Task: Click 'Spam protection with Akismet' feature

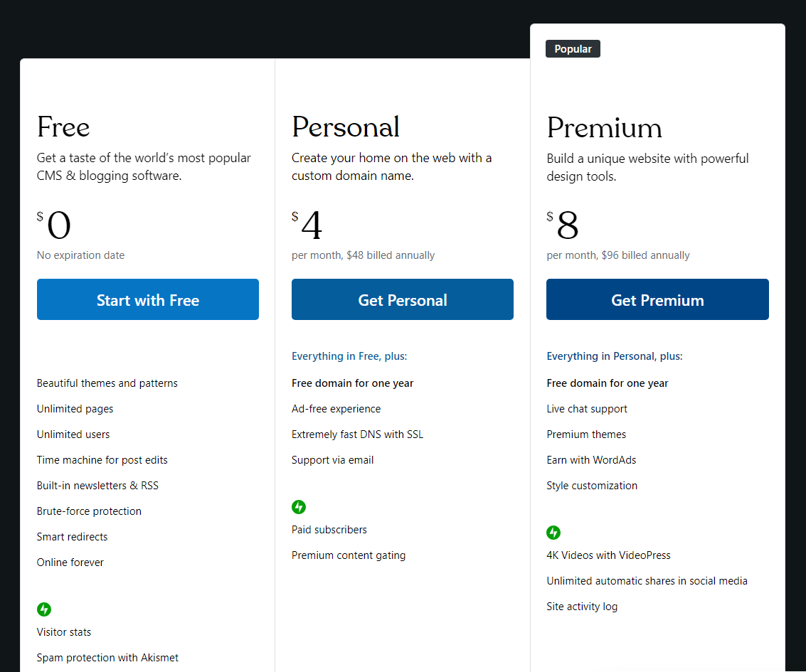Action: coord(107,658)
